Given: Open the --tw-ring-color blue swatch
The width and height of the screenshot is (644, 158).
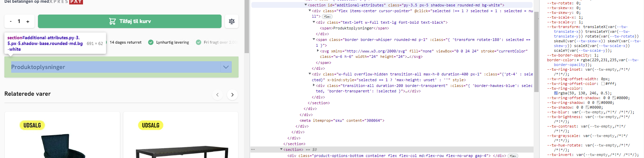Looking at the screenshot, I should pos(556,93).
